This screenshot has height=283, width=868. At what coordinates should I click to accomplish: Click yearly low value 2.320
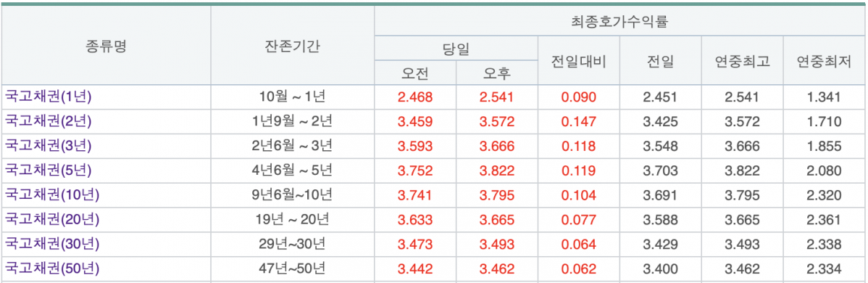tap(824, 195)
